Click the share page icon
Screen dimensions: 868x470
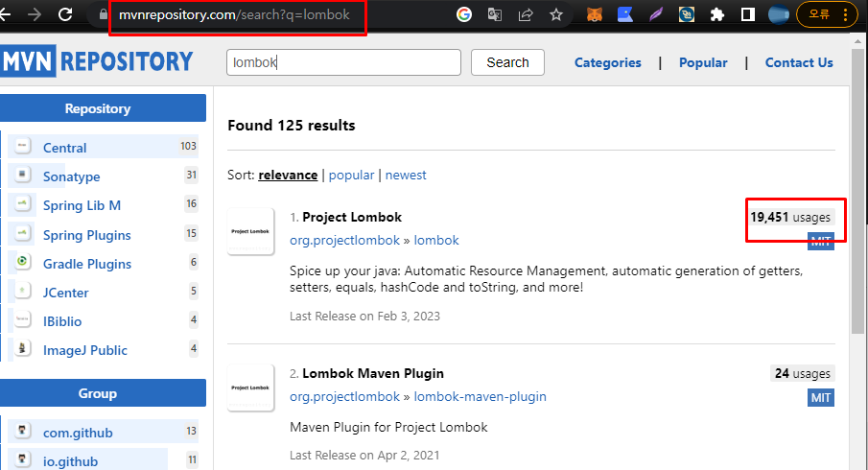(x=526, y=14)
